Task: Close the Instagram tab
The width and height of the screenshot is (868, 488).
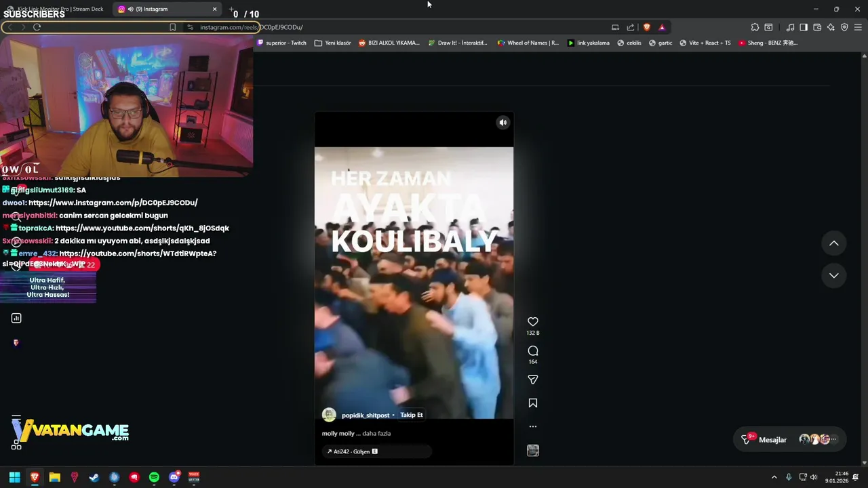Action: (214, 9)
